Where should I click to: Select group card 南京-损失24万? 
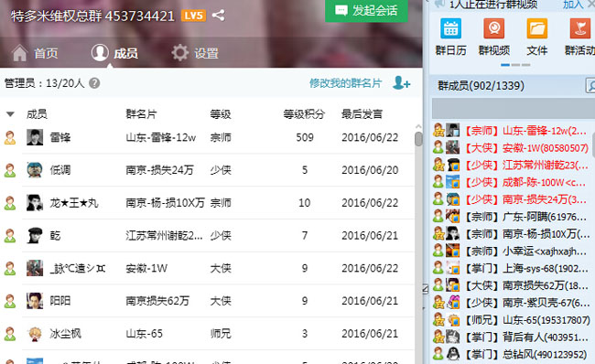coord(160,170)
